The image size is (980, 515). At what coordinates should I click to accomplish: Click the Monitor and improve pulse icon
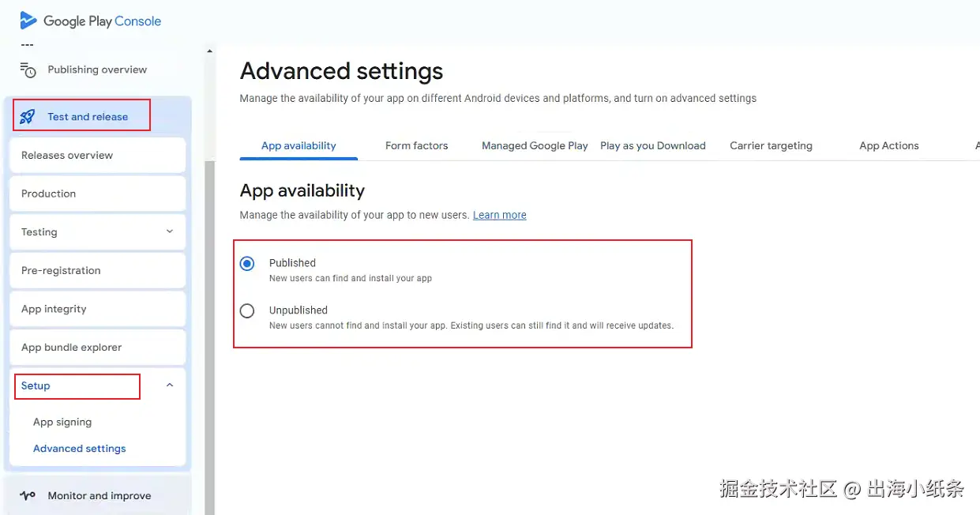pos(28,496)
